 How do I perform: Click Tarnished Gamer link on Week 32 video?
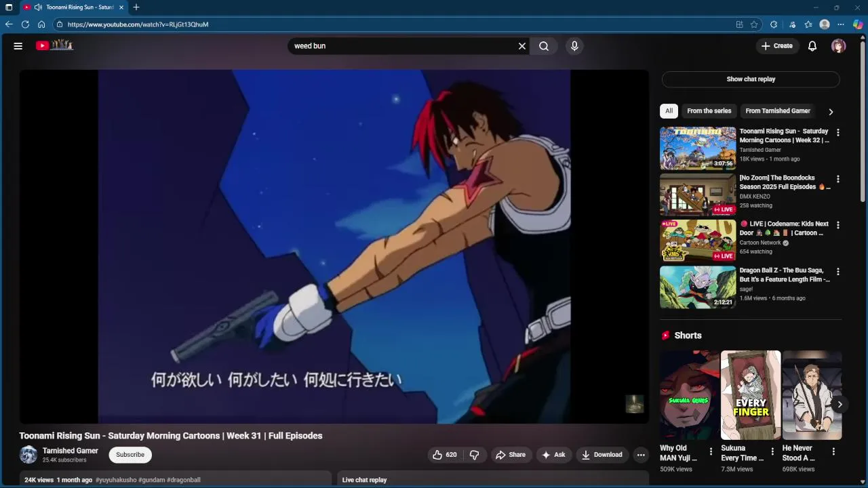coord(760,150)
